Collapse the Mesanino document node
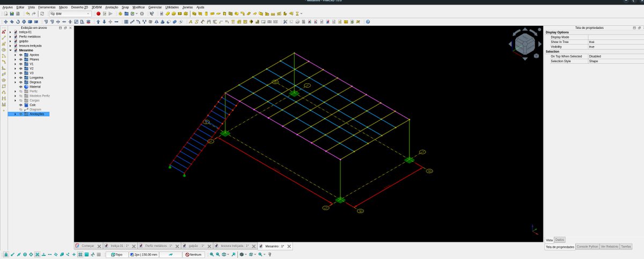644x259 pixels. click(x=10, y=50)
